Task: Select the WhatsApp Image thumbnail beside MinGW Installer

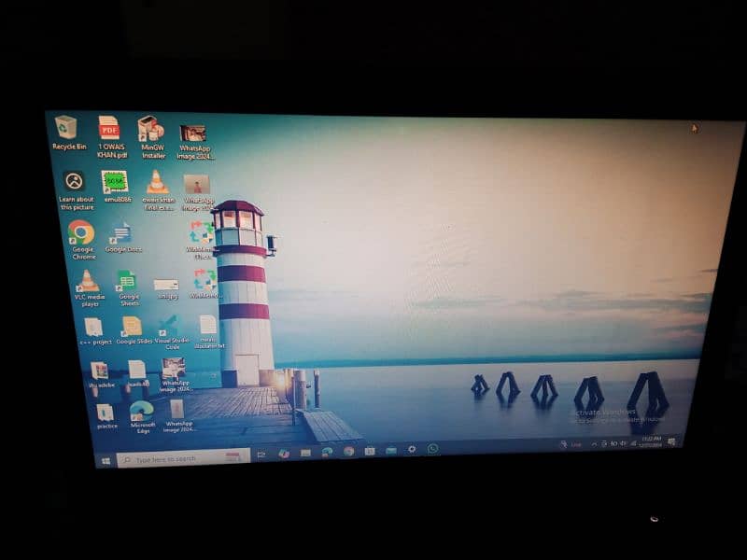Action: (x=194, y=142)
